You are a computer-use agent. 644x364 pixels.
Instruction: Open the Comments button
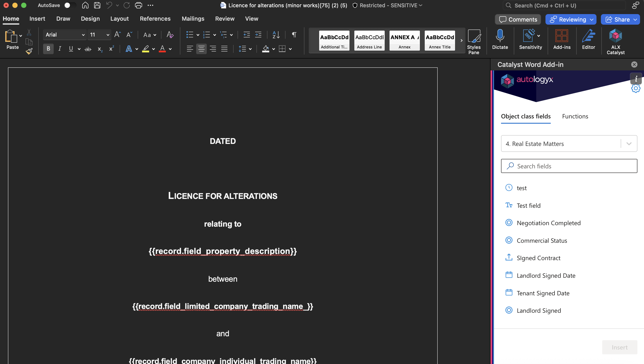coord(518,20)
